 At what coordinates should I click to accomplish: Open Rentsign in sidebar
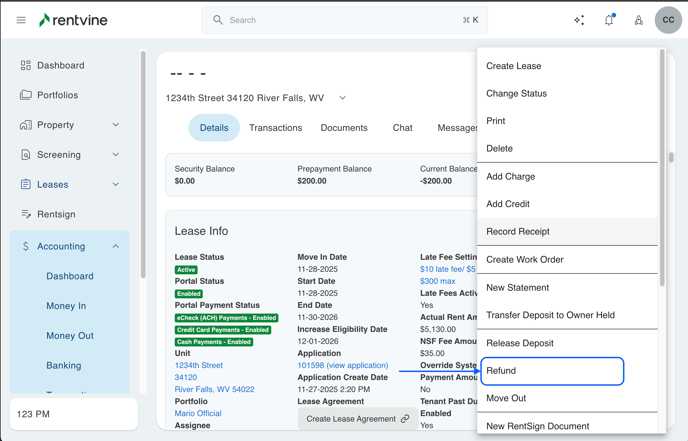(56, 214)
